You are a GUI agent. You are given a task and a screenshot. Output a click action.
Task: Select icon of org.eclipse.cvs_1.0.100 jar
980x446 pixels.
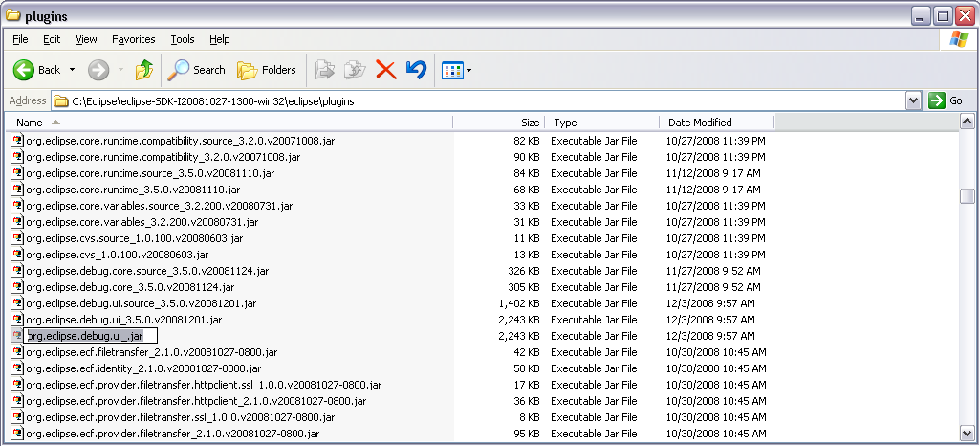point(17,255)
